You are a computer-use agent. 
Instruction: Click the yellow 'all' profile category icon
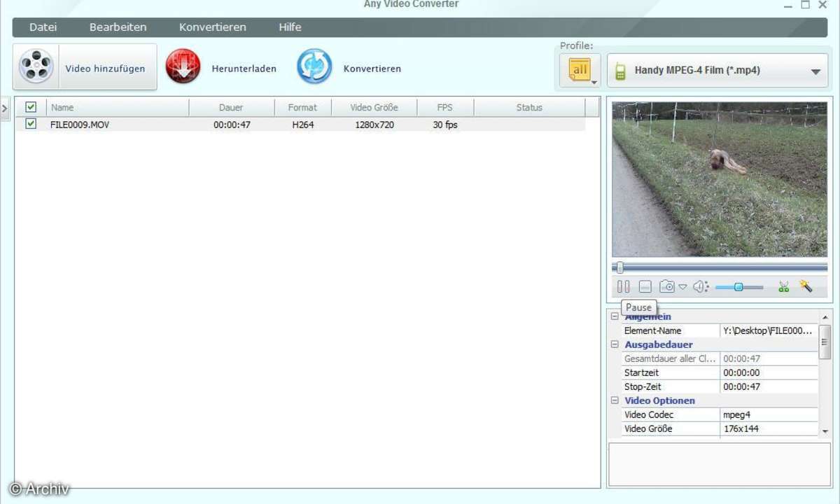coord(580,70)
